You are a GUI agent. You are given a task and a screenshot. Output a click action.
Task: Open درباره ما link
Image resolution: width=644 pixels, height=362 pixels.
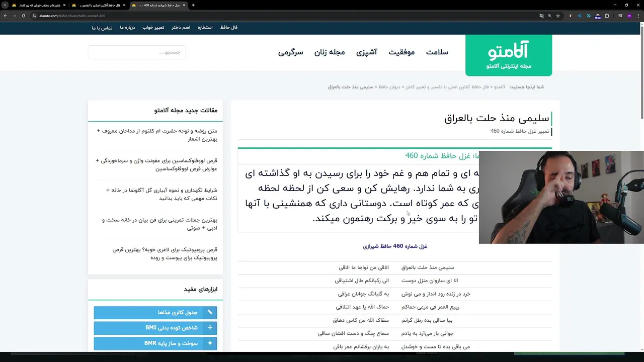click(127, 27)
